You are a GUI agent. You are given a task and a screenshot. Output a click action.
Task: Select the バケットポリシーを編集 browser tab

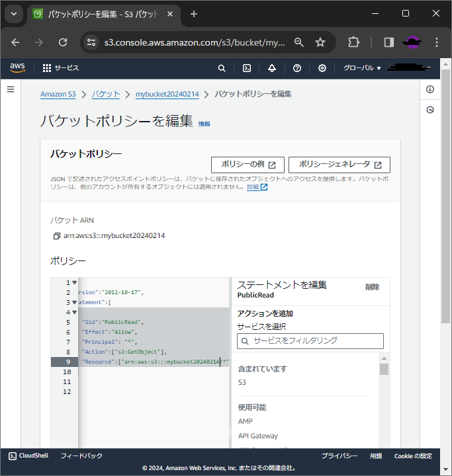[x=104, y=15]
